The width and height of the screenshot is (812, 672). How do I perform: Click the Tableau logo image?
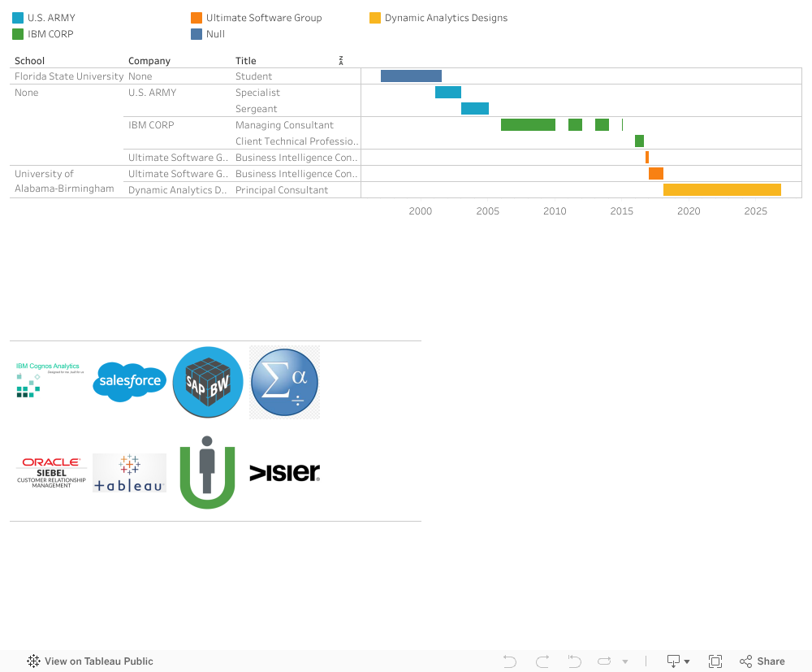[129, 473]
